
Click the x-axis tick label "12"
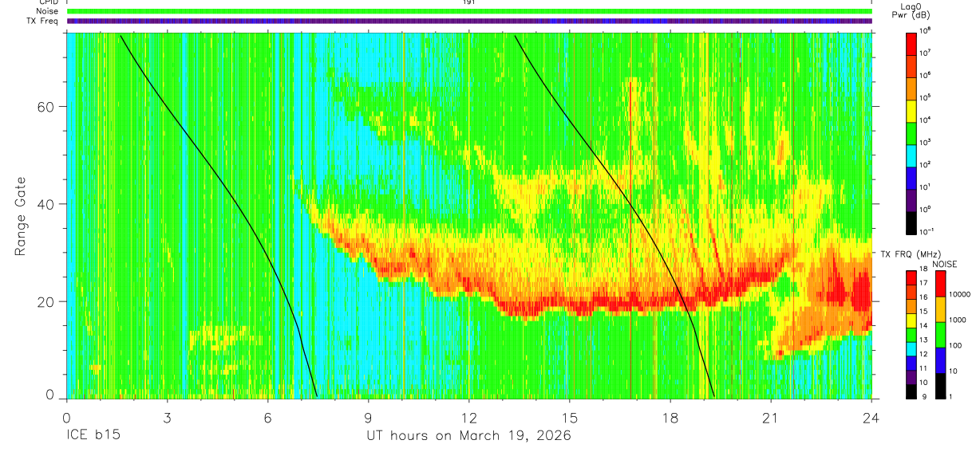469,418
